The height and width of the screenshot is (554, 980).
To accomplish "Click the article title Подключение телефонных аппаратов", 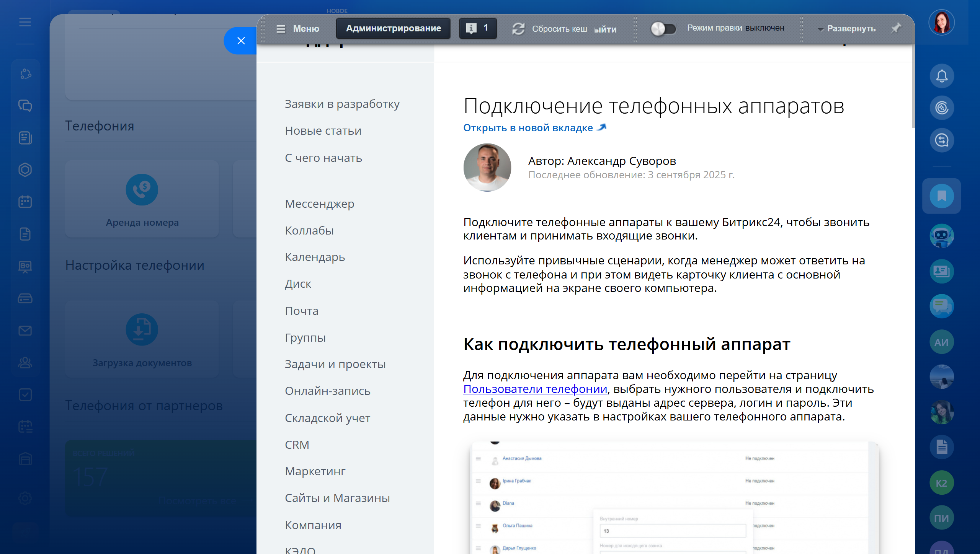I will pos(654,106).
